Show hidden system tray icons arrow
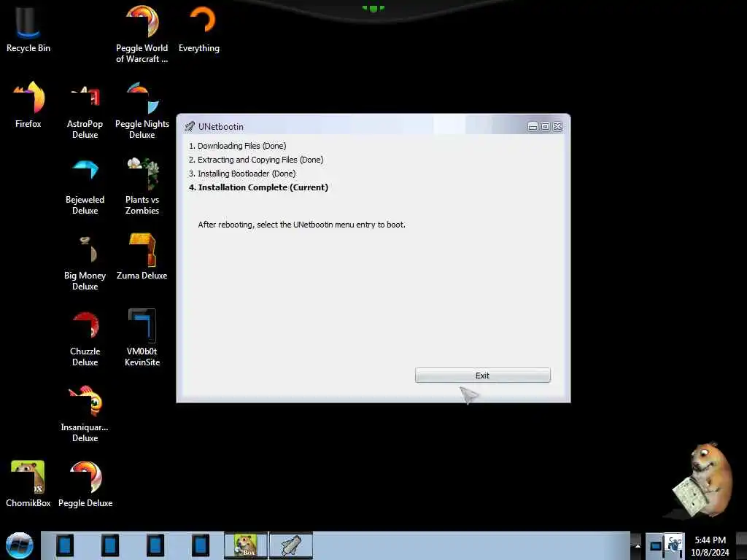Screen dimensions: 747x560 click(637, 545)
